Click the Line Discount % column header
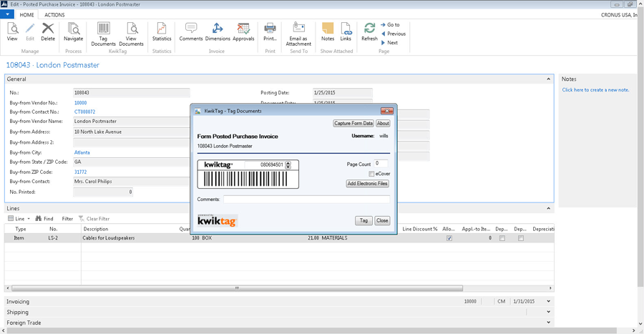The width and height of the screenshot is (644, 334). click(x=420, y=229)
